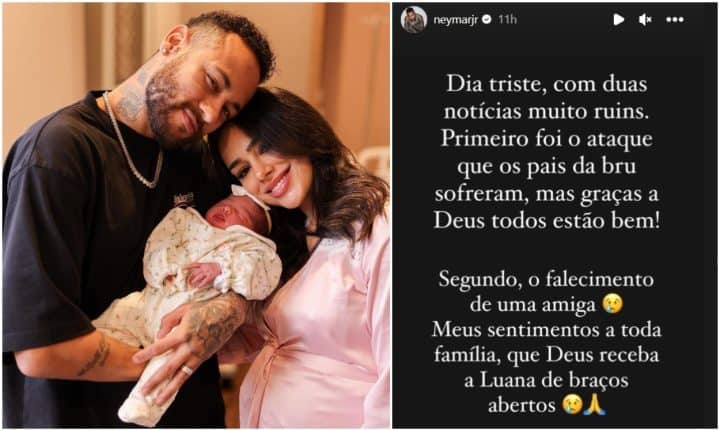Open the family photo on the left

tap(196, 215)
